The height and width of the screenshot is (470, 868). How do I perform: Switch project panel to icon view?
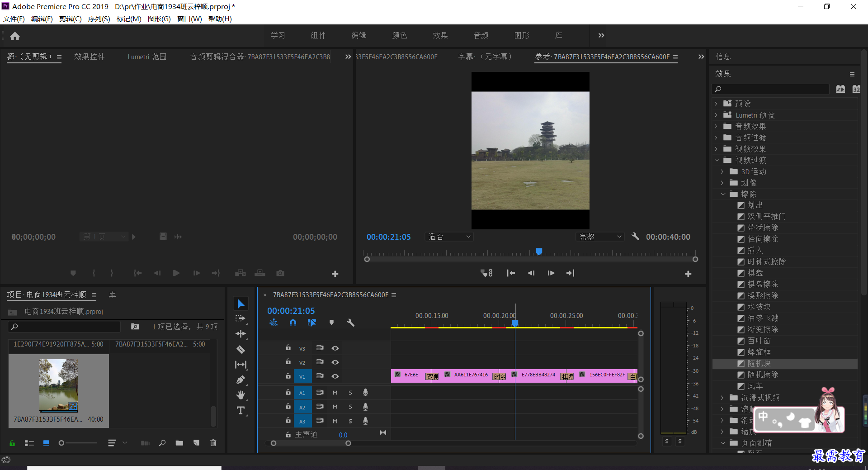pos(46,443)
